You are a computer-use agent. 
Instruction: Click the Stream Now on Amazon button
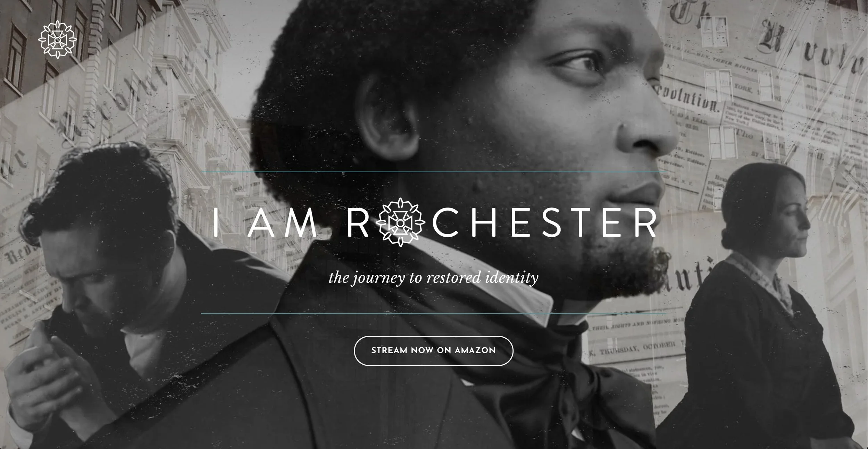[434, 350]
